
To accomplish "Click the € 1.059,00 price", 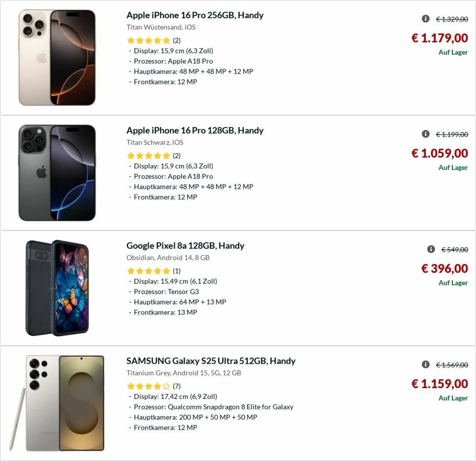I will [x=440, y=153].
